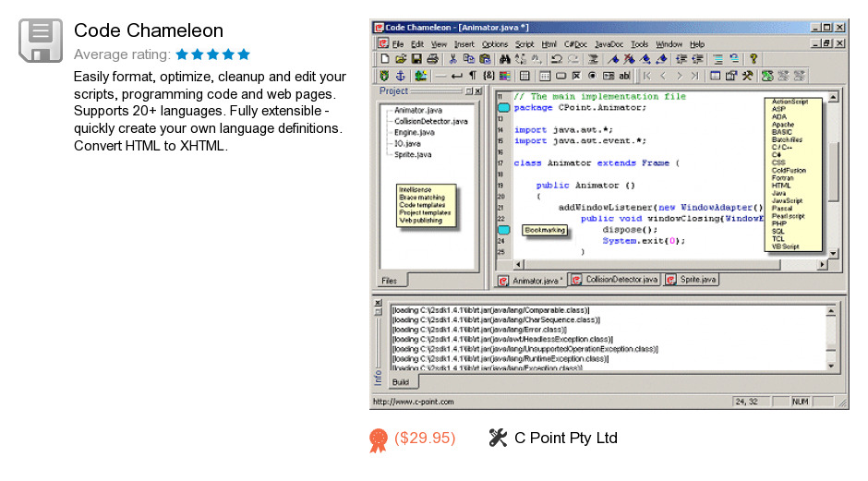Click properties icon next to hammer
This screenshot has height=481, width=868.
pyautogui.click(x=730, y=76)
